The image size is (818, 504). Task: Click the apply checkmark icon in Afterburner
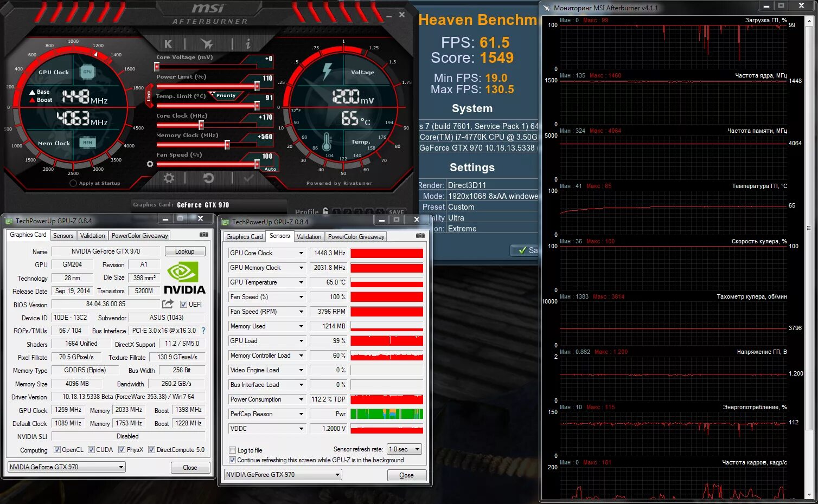(x=248, y=178)
